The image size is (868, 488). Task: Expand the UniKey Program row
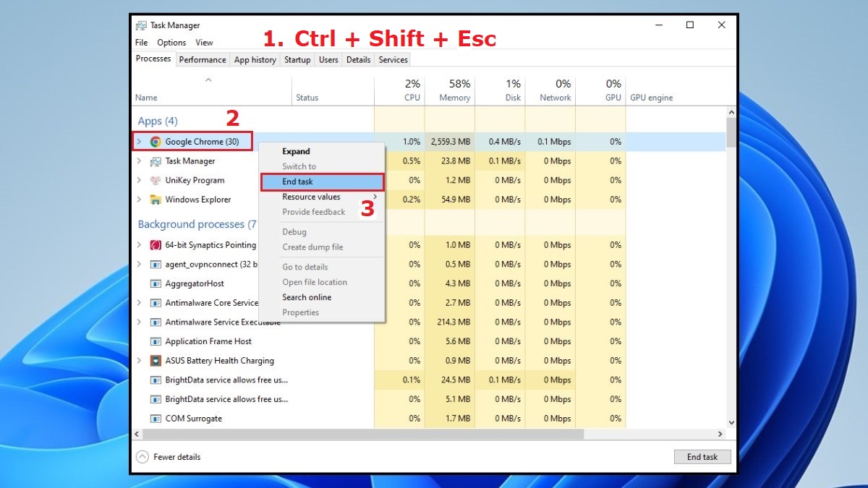pos(139,181)
